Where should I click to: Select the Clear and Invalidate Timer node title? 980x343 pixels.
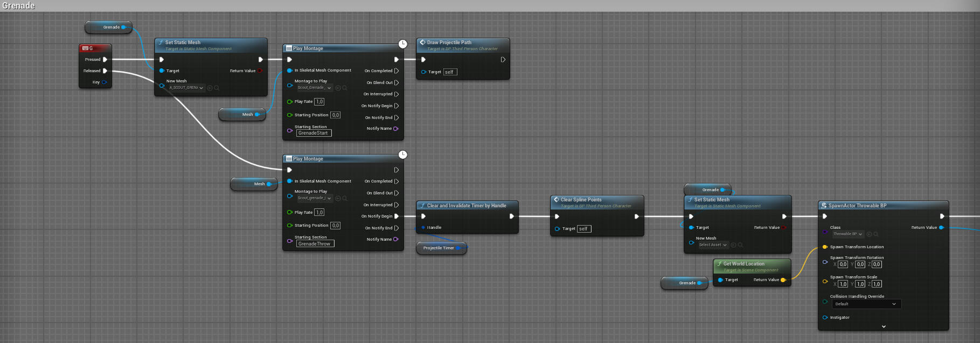click(x=466, y=206)
